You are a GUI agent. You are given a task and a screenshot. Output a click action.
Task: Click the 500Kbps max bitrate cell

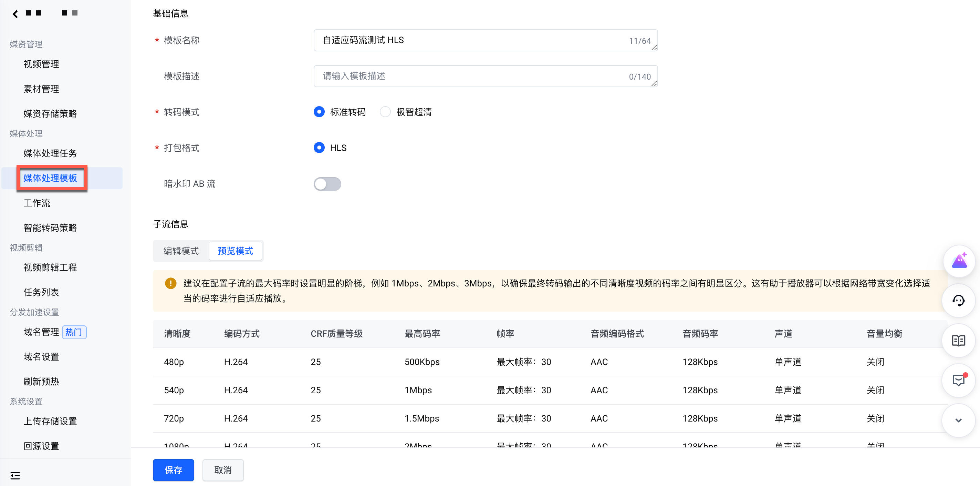point(422,362)
